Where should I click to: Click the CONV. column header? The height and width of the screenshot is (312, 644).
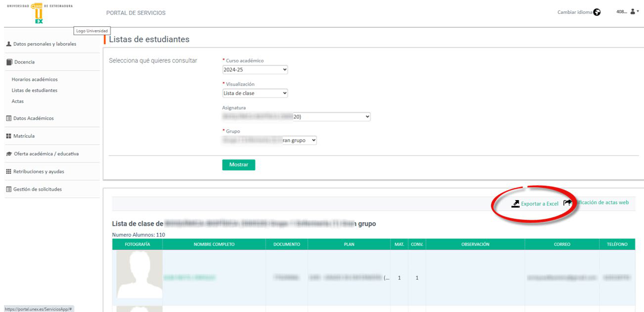coord(417,245)
